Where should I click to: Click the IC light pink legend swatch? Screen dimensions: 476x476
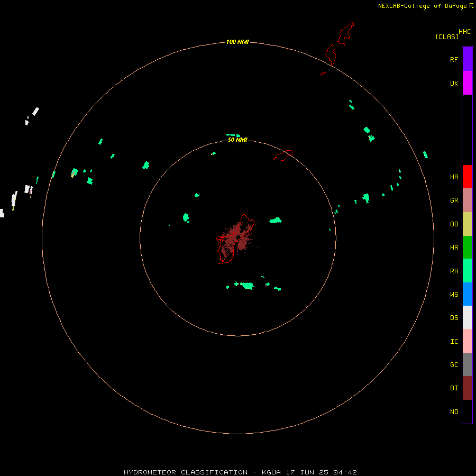(x=467, y=341)
